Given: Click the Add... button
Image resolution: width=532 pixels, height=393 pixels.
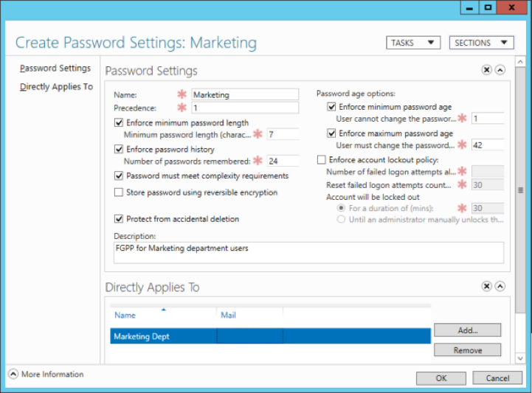Looking at the screenshot, I should point(467,330).
